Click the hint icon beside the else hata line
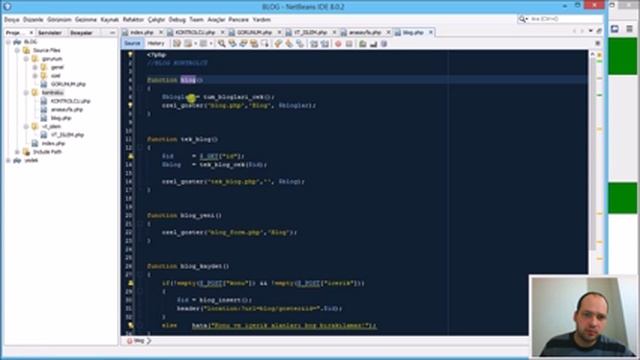The image size is (640, 360). coord(131,325)
